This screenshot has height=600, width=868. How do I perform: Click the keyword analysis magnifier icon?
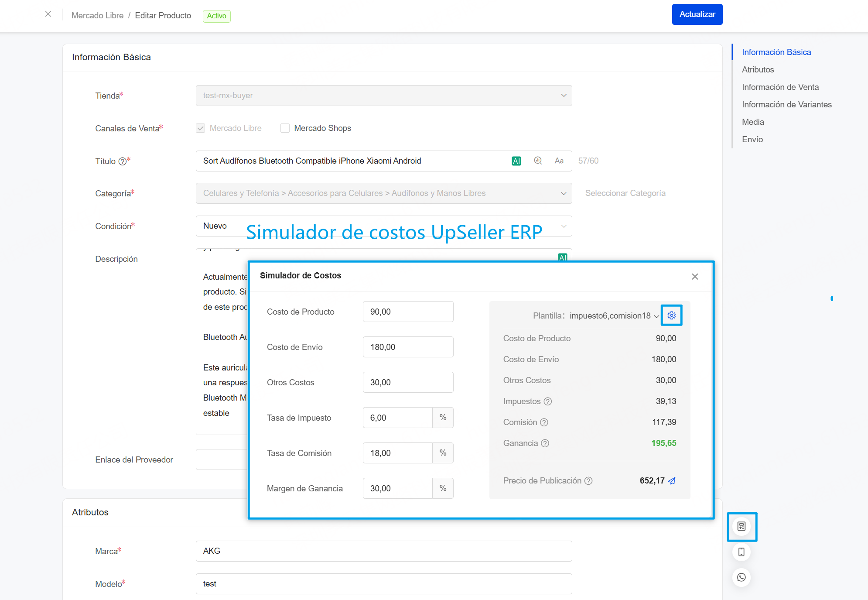(x=538, y=161)
